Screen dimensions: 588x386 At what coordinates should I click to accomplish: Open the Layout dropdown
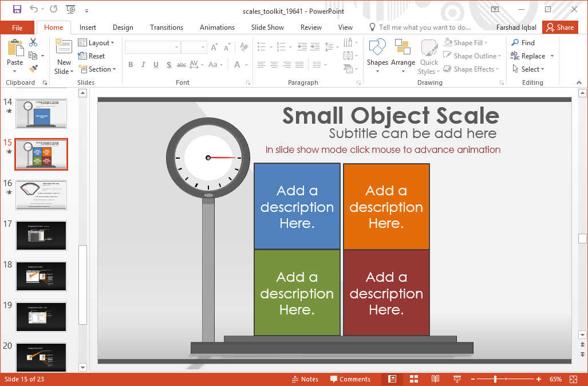click(x=97, y=42)
